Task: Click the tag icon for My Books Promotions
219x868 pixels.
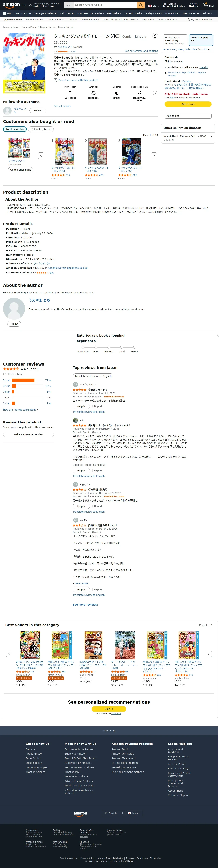Action: point(189,20)
